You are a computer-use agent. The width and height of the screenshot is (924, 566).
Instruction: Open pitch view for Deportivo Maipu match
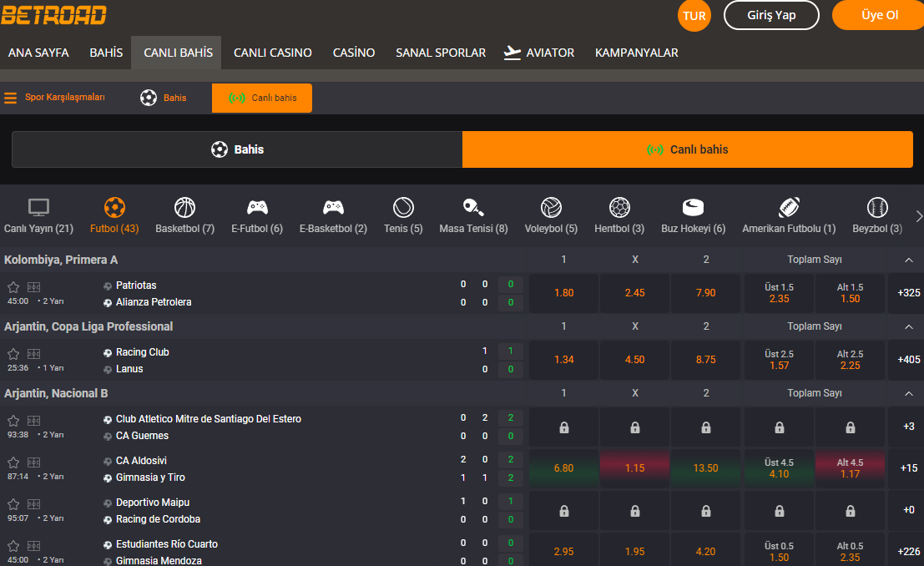coord(33,504)
